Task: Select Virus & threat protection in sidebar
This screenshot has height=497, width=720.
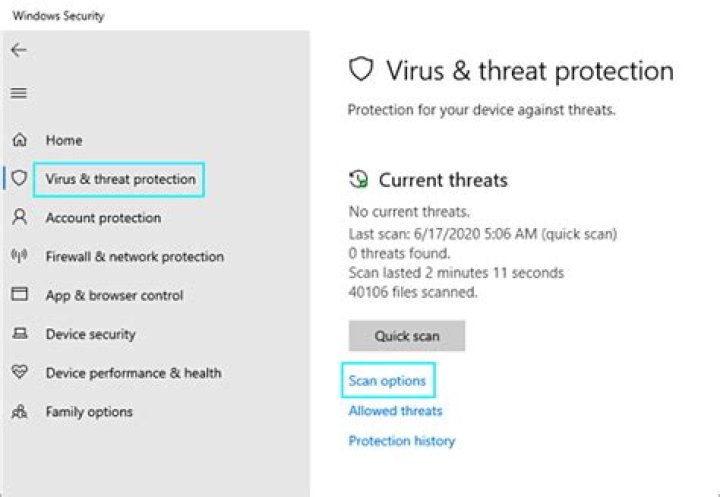Action: (x=120, y=179)
